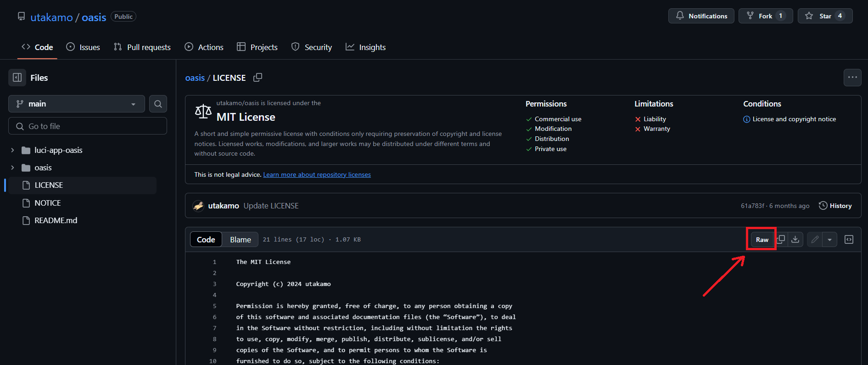Open the edit options dropdown arrow
This screenshot has height=365, width=868.
[829, 239]
